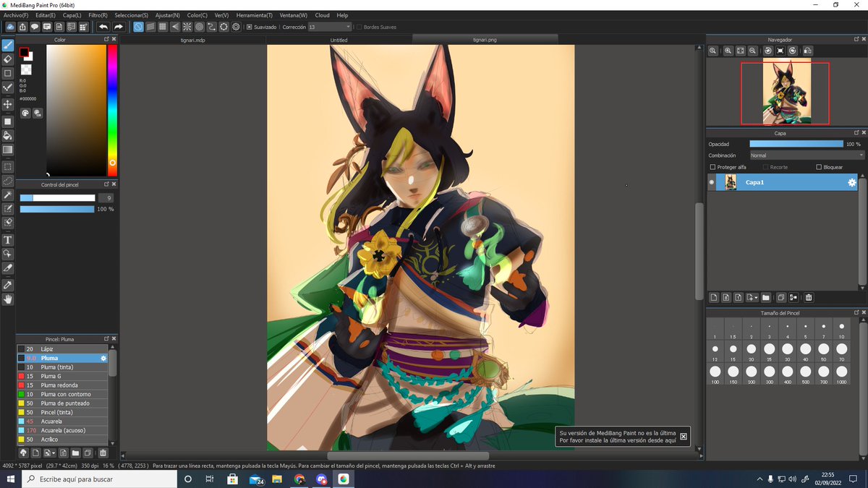Select the transparent color swatch
This screenshot has width=868, height=488.
click(x=26, y=69)
